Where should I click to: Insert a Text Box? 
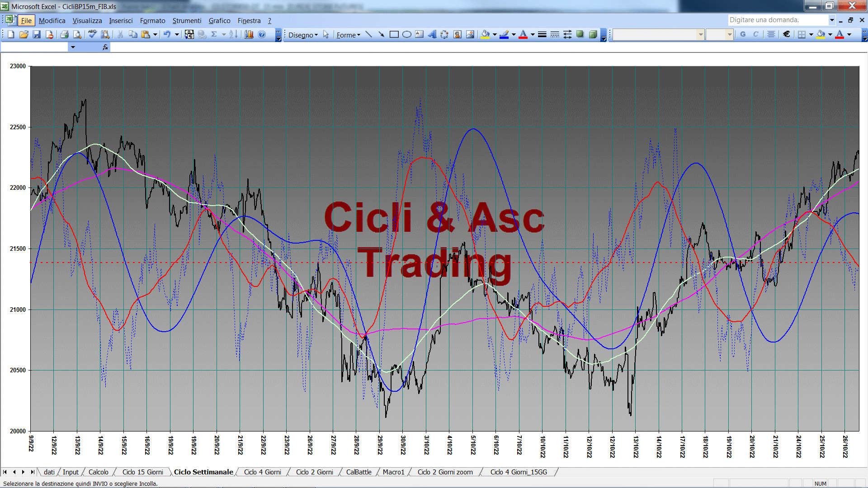pos(420,34)
